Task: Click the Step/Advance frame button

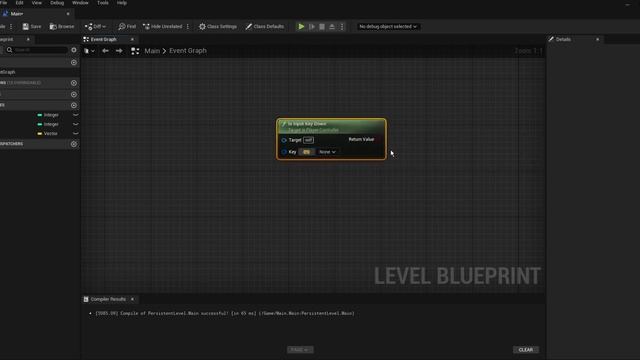Action: pos(312,27)
